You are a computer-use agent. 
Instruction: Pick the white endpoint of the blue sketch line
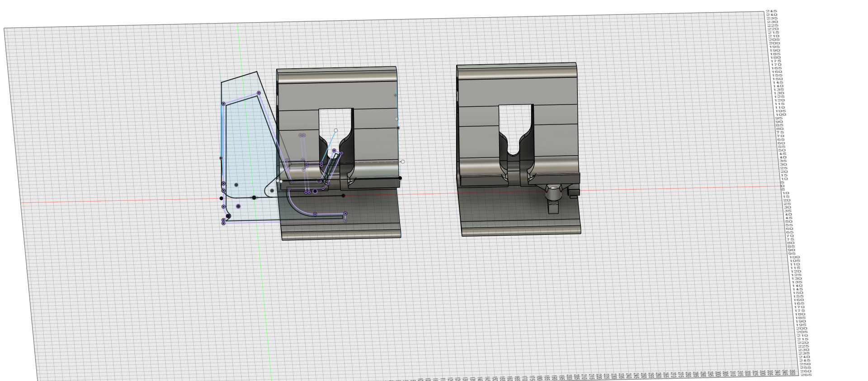coord(336,130)
